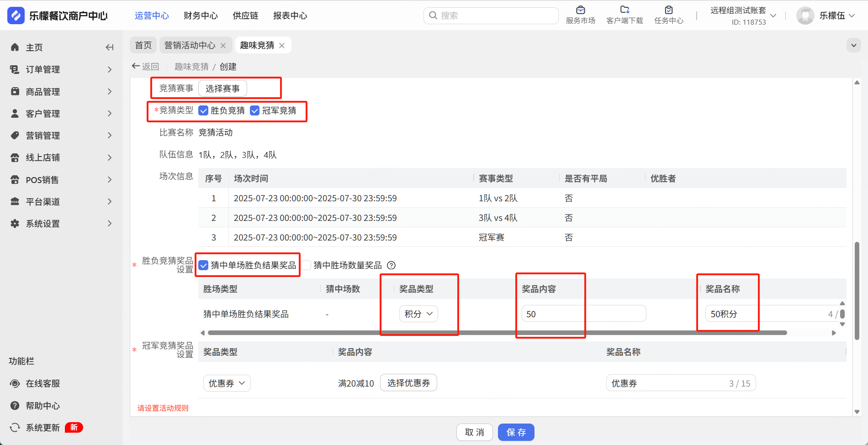Screen dimensions: 868x445
Task: Click the 线上店铺 icon
Action: pos(15,157)
